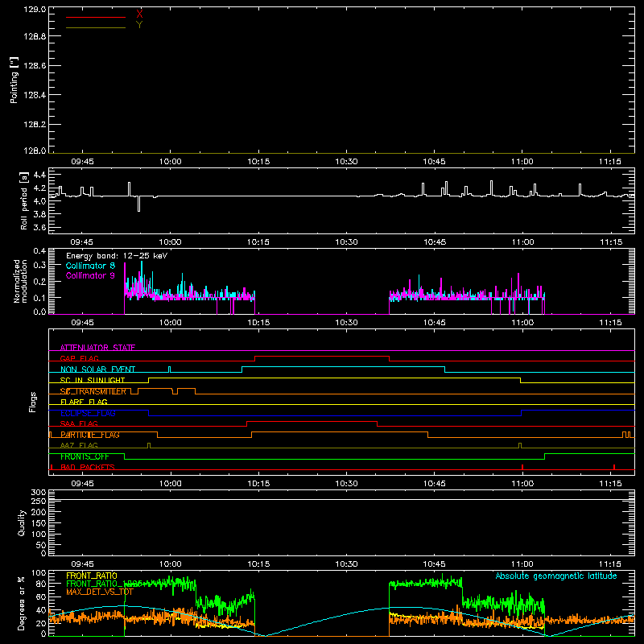Click the Energy band: 12-25 keV text
Screen dimensions: 644x644
[117, 256]
